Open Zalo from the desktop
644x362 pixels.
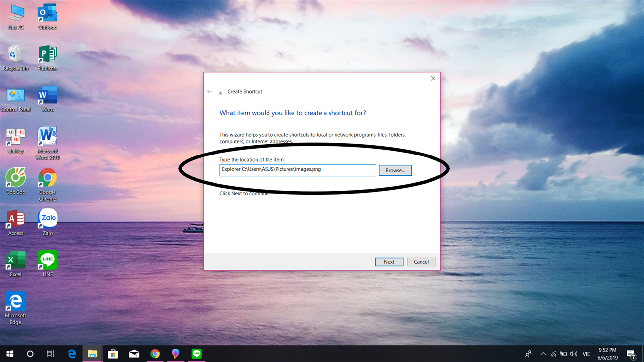47,218
